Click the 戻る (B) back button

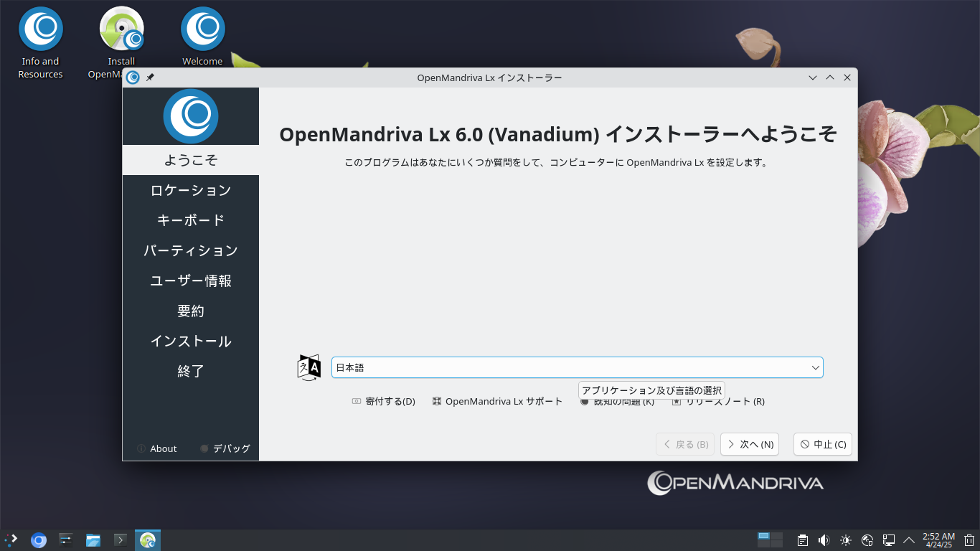point(685,444)
